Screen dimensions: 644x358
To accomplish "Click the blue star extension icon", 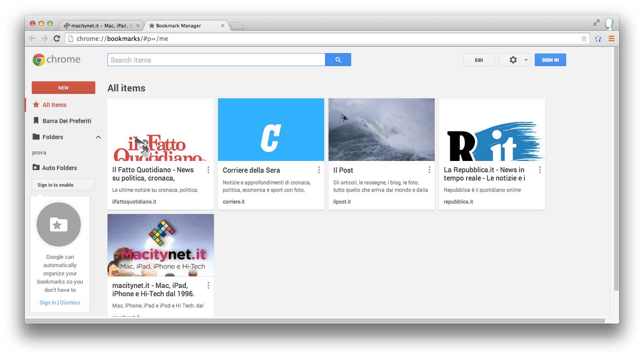I will point(598,39).
